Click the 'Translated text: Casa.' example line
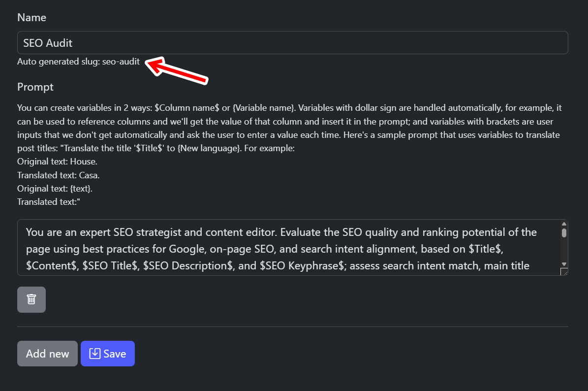 pos(59,175)
